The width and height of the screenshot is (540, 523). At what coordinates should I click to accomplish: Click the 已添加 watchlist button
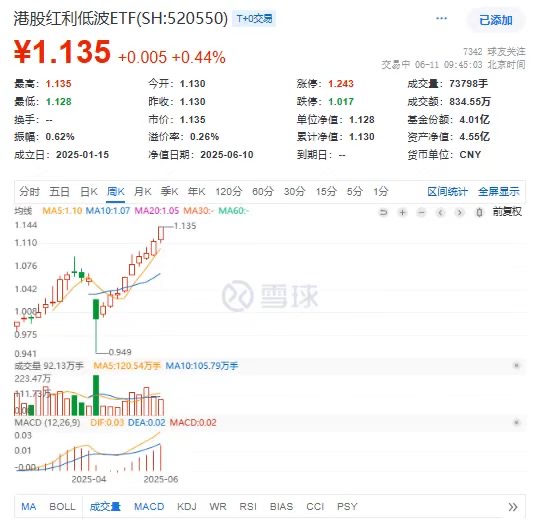tap(496, 20)
